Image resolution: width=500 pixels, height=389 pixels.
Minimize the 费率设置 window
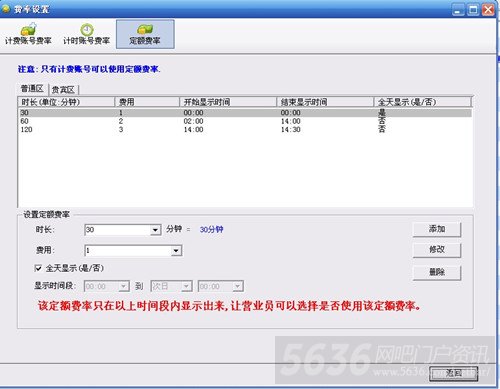point(458,9)
